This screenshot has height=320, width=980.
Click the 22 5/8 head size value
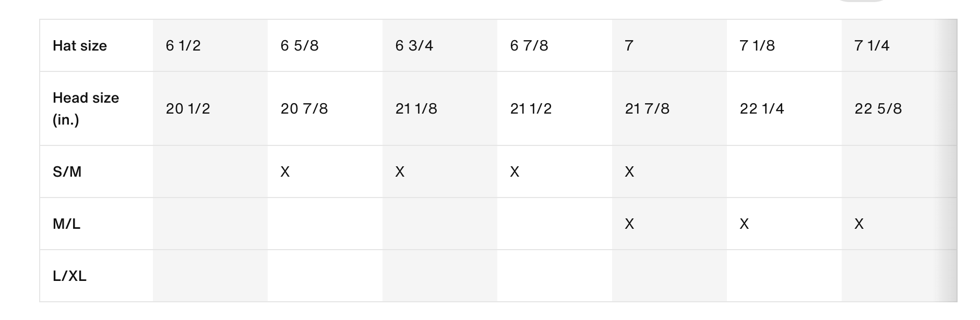(878, 108)
